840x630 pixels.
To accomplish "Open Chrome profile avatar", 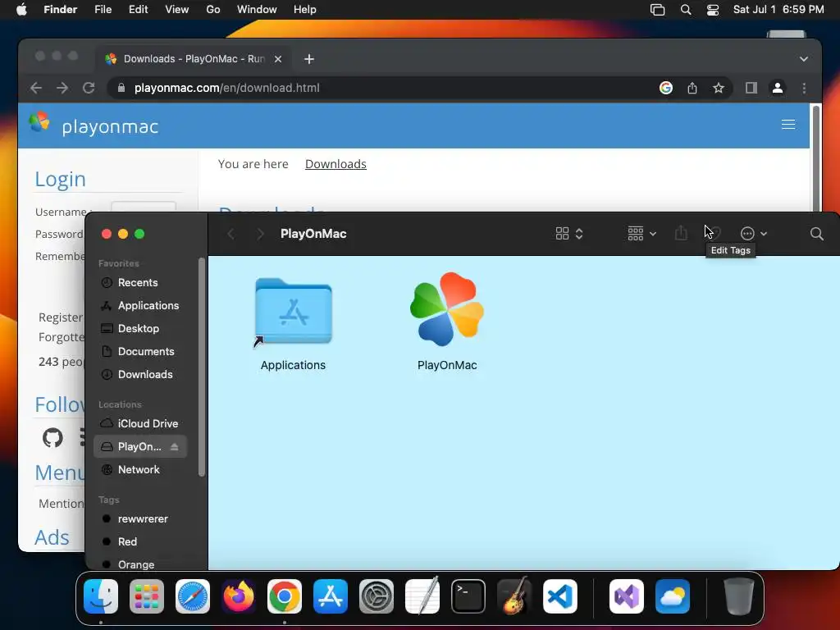I will click(778, 88).
